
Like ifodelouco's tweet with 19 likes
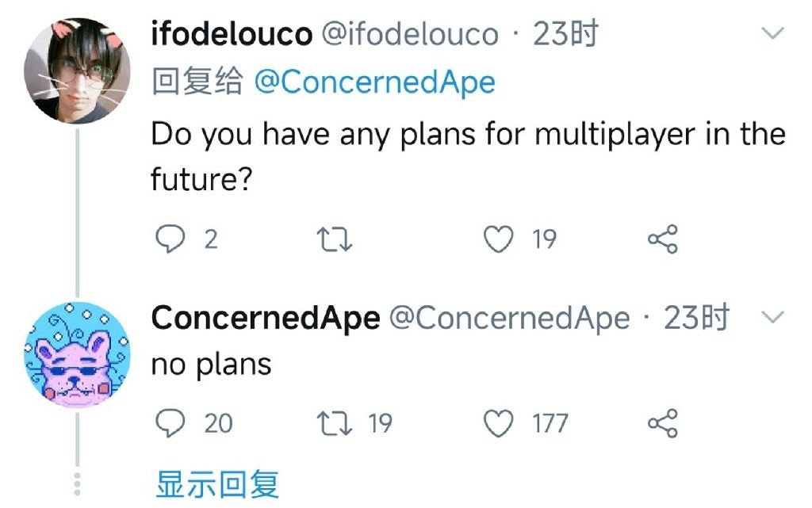coord(499,239)
